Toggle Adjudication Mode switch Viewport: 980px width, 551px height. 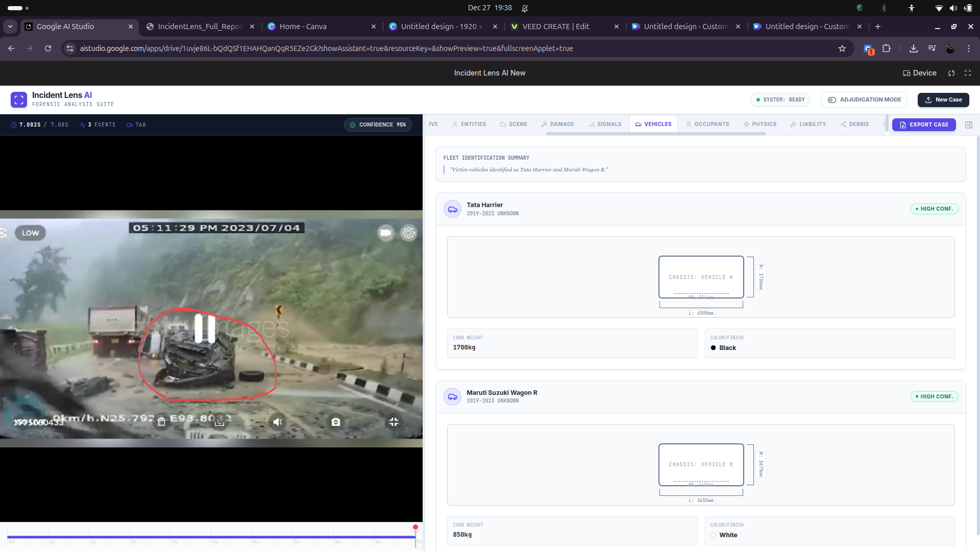pyautogui.click(x=864, y=100)
